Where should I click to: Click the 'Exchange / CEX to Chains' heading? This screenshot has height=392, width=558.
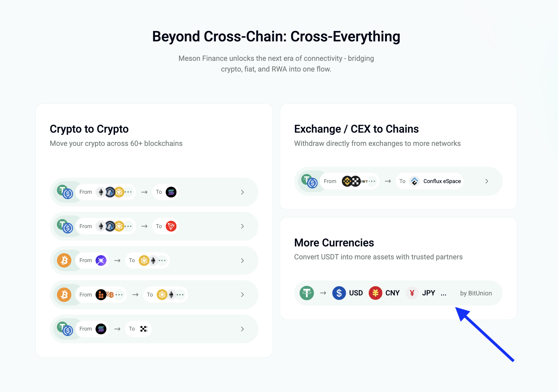point(356,129)
